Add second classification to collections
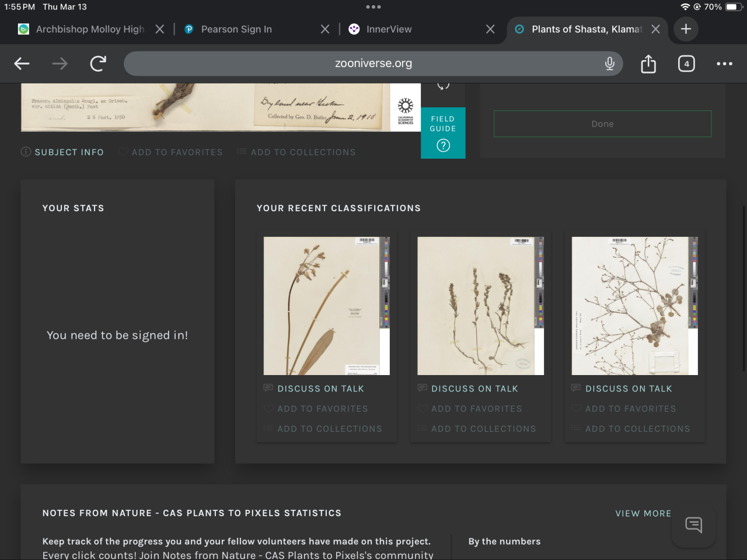Viewport: 747px width, 560px height. (477, 429)
